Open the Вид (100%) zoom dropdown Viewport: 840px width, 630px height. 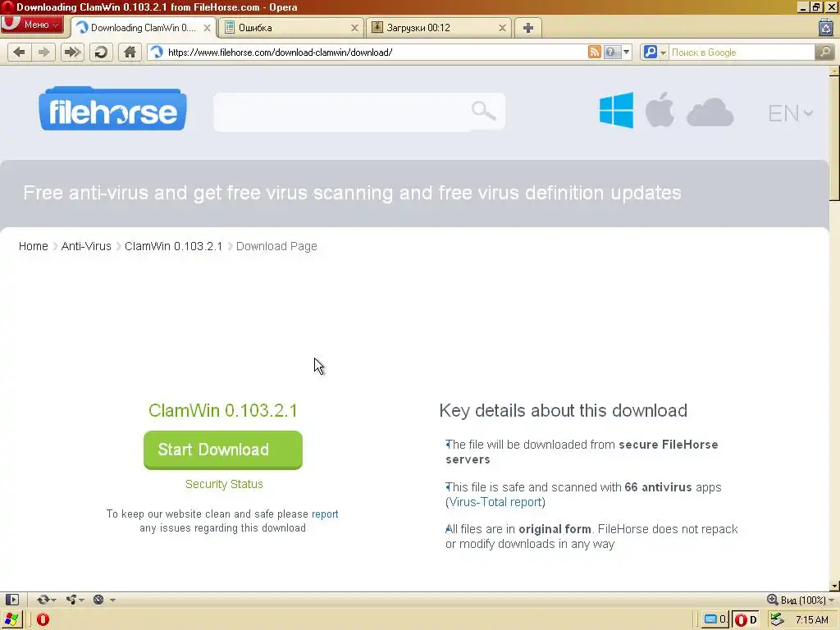point(801,600)
